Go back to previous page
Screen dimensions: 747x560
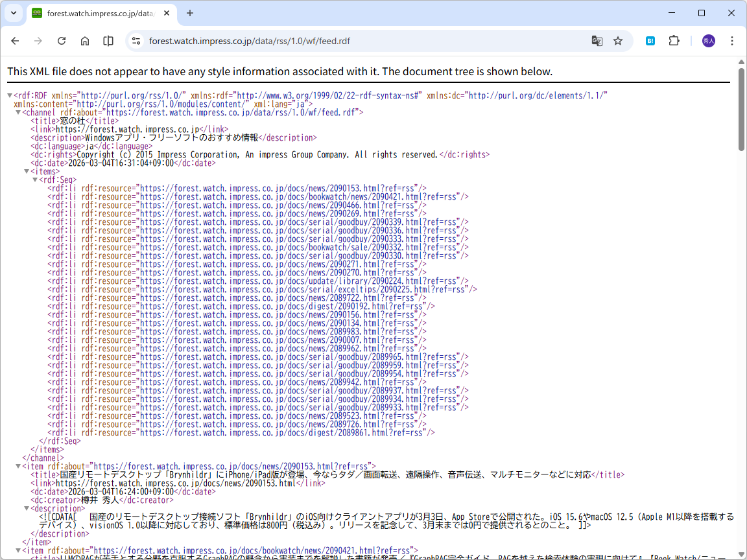[16, 41]
